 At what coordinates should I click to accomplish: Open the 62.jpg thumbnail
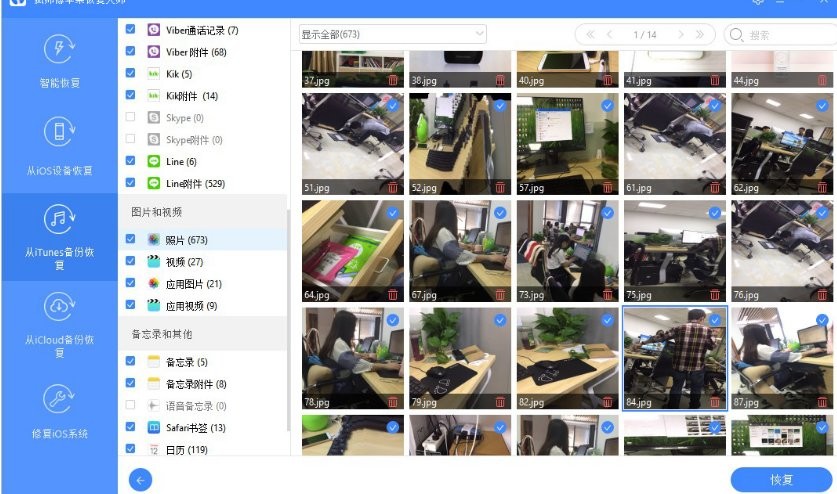pyautogui.click(x=782, y=144)
